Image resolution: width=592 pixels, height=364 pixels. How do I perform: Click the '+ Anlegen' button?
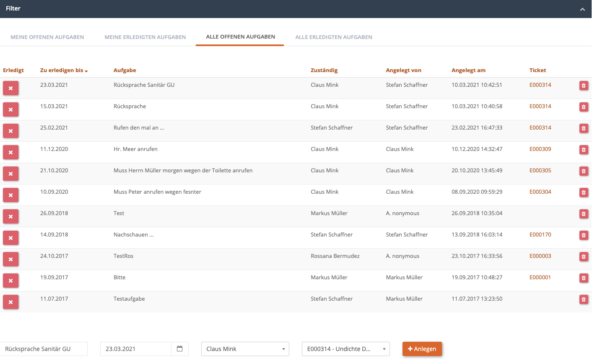[422, 349]
